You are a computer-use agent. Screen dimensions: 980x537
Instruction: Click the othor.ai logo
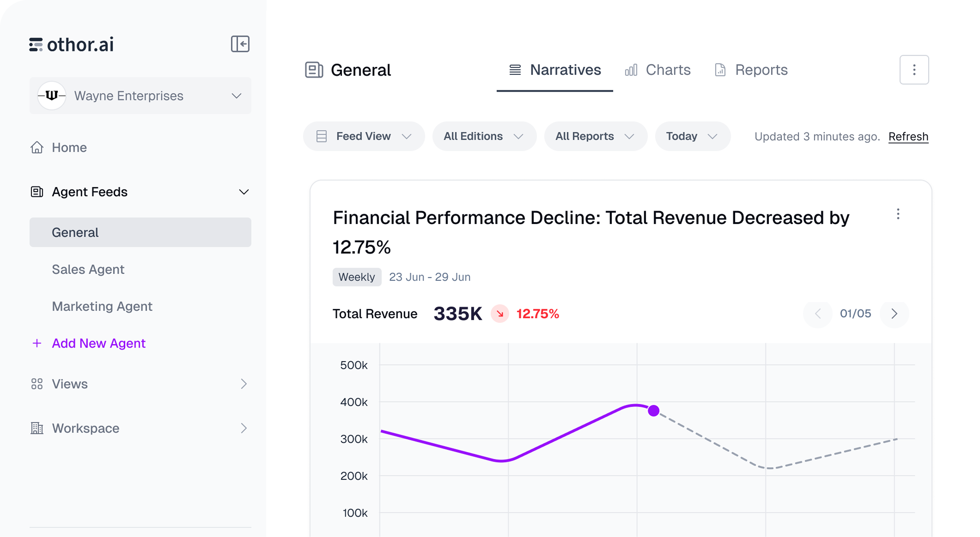pyautogui.click(x=71, y=44)
